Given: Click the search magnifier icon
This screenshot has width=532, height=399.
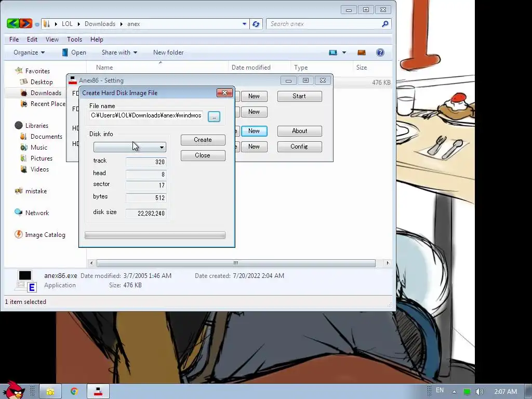Looking at the screenshot, I should click(x=385, y=24).
